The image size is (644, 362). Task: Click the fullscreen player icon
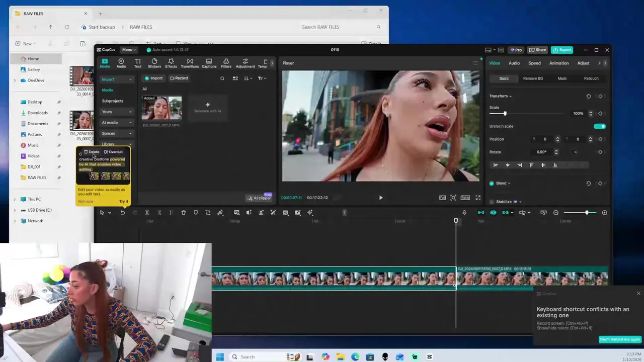(478, 198)
